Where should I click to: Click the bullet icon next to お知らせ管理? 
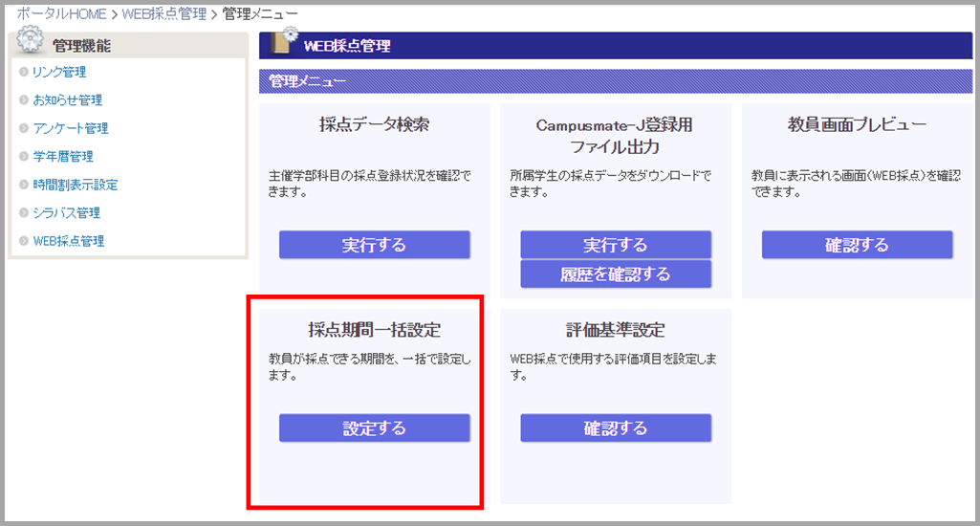pos(24,100)
